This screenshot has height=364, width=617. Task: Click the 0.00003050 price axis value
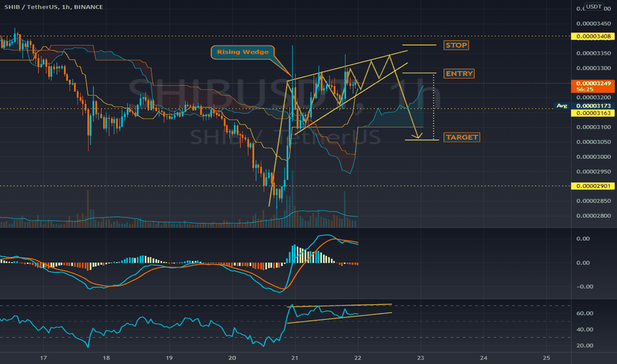coord(593,142)
